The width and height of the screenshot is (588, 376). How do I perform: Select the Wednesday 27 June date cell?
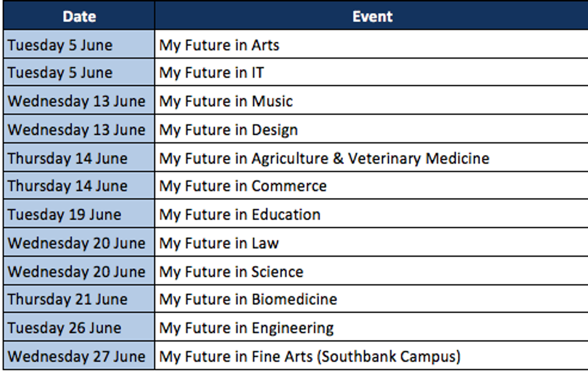(79, 356)
